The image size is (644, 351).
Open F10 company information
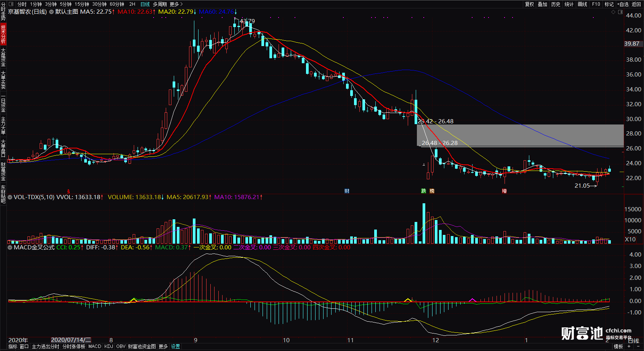point(596,4)
